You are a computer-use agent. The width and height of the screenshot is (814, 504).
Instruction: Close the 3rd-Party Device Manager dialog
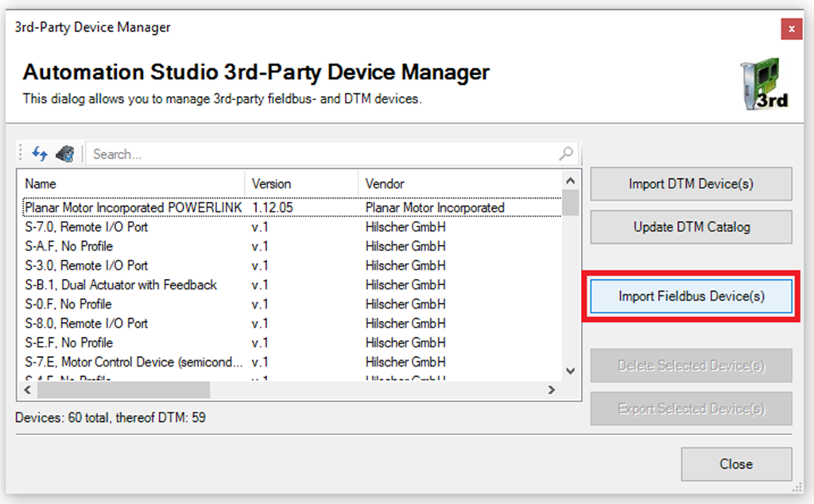tap(735, 464)
